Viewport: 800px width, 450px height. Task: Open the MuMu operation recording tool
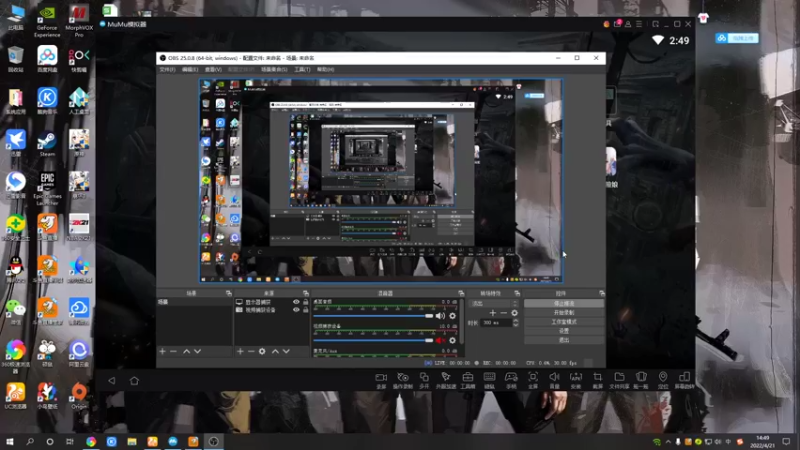(x=403, y=381)
